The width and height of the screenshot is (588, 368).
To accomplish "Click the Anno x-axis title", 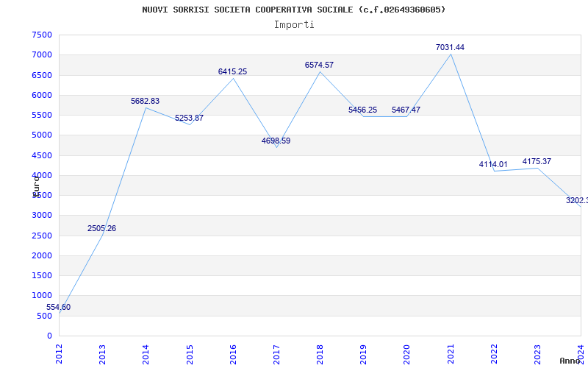I will click(570, 361).
